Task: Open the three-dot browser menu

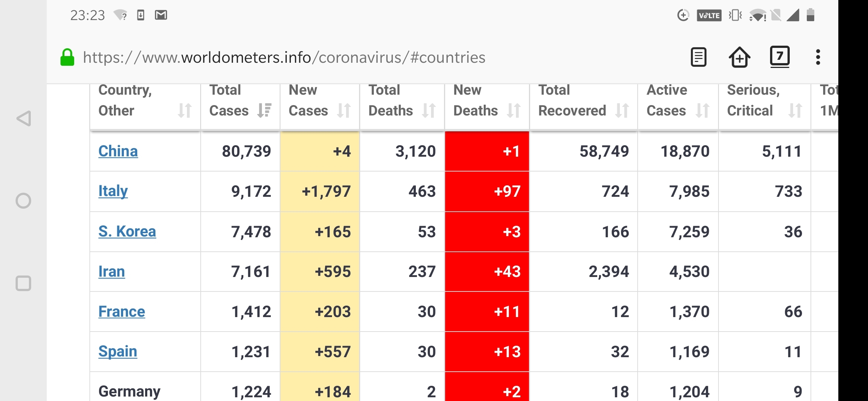Action: [x=818, y=57]
